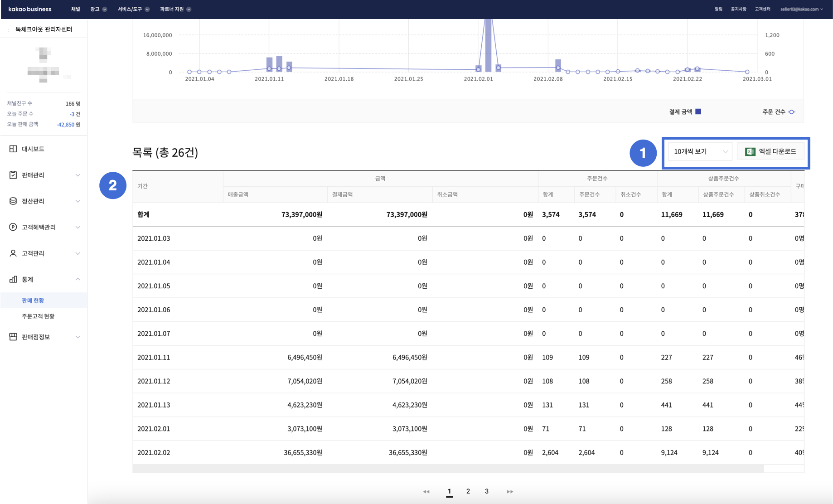This screenshot has height=504, width=833.
Task: Collapse the 통계 menu chevron
Action: (x=78, y=279)
